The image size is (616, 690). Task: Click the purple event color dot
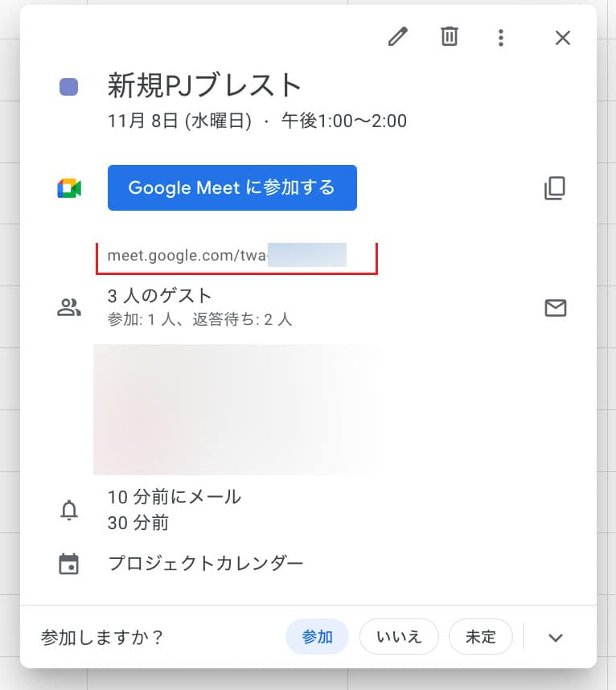[69, 86]
